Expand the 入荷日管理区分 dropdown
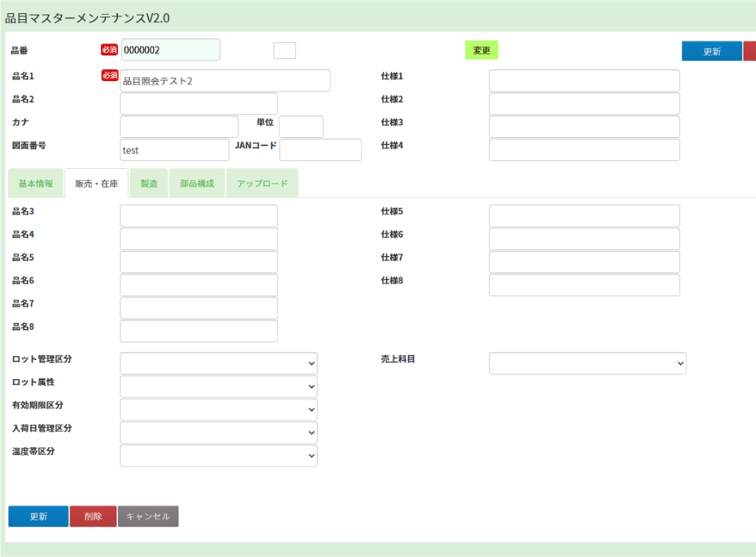Screen dimensions: 756x557 coord(218,432)
